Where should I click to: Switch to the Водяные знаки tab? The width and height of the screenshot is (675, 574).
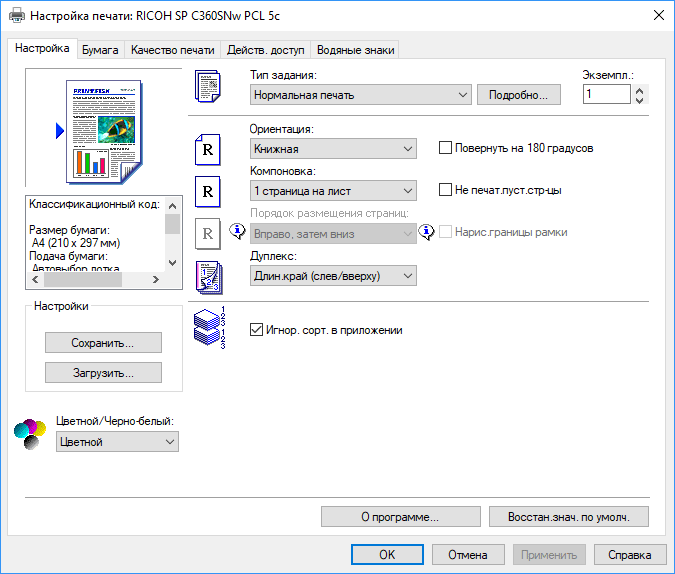click(x=356, y=50)
